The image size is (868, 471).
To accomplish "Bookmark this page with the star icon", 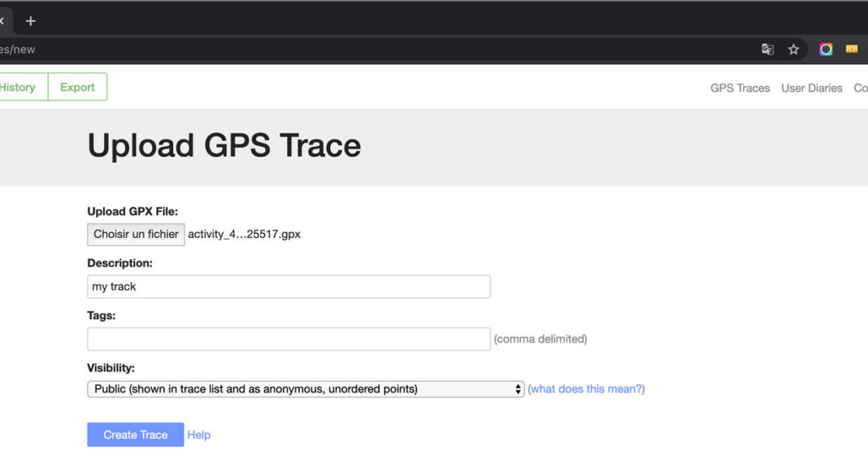I will click(793, 50).
